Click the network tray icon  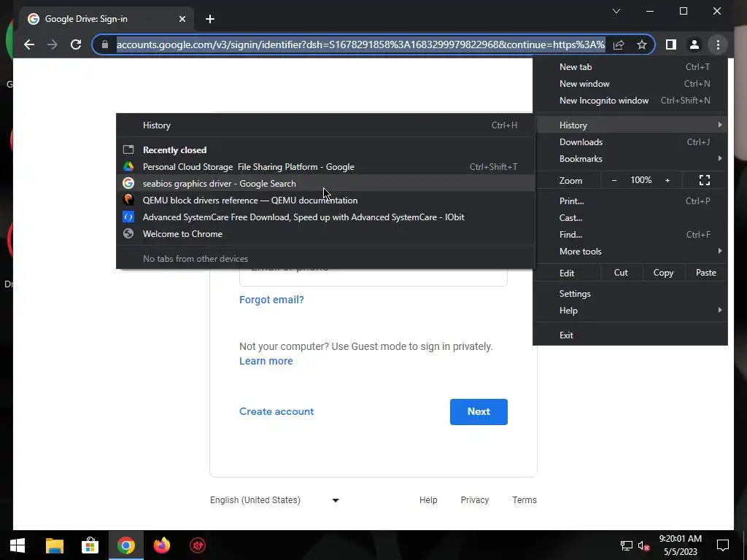(626, 545)
